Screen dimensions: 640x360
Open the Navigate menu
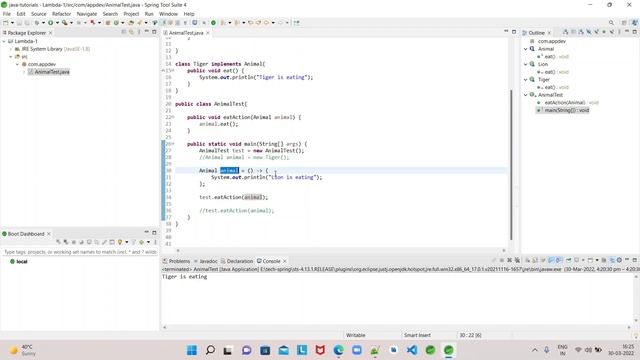click(87, 14)
